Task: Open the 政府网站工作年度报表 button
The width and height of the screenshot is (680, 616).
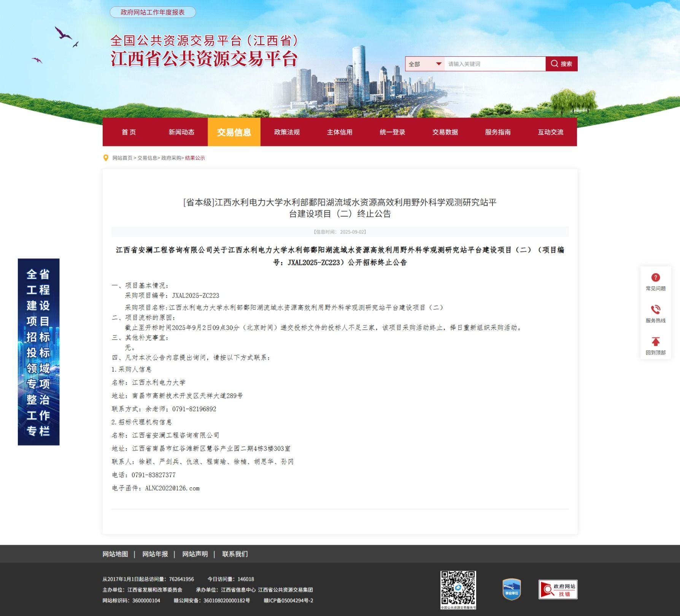Action: [153, 12]
